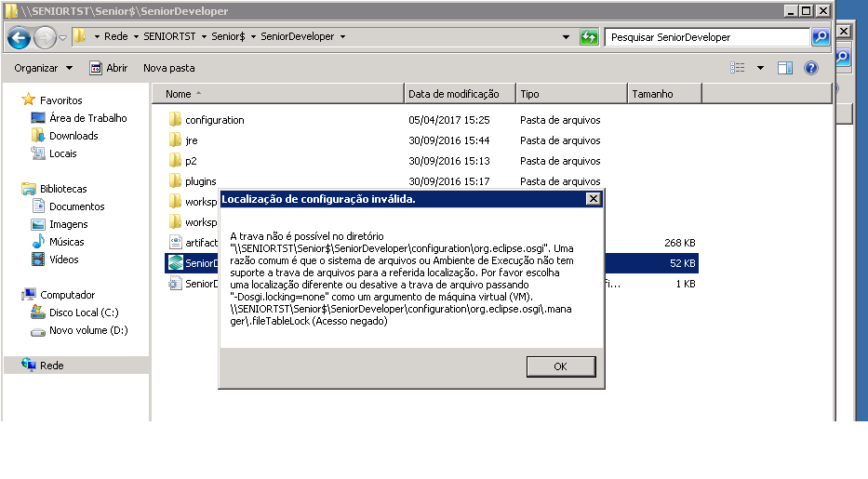Open the Help question mark icon

coord(810,68)
